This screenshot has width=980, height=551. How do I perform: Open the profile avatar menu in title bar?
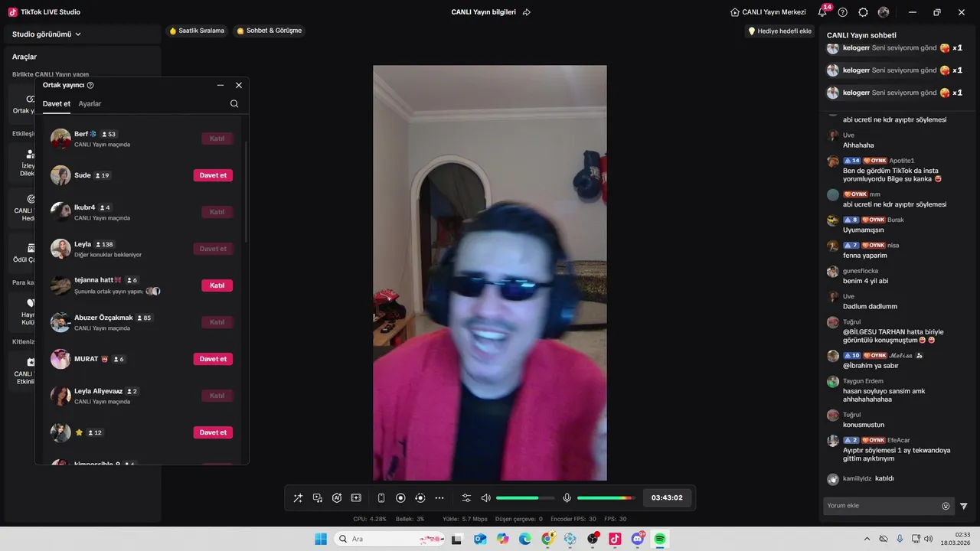[x=884, y=12]
